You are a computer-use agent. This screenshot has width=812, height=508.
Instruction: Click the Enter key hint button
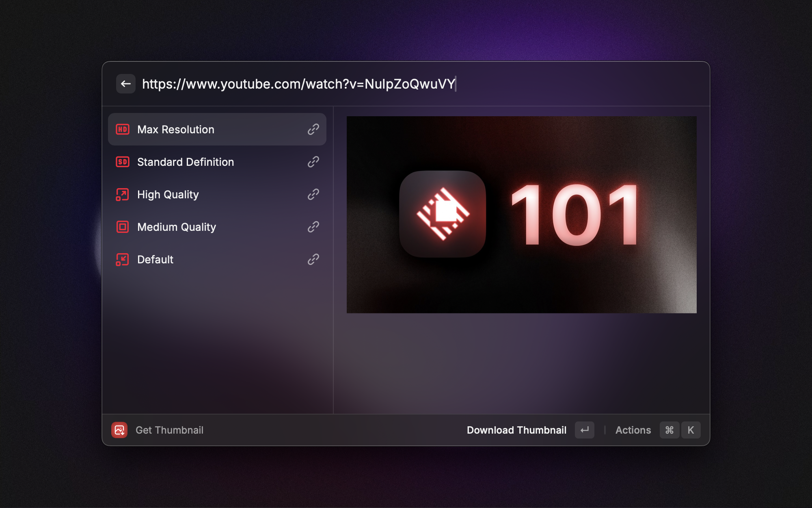(584, 430)
